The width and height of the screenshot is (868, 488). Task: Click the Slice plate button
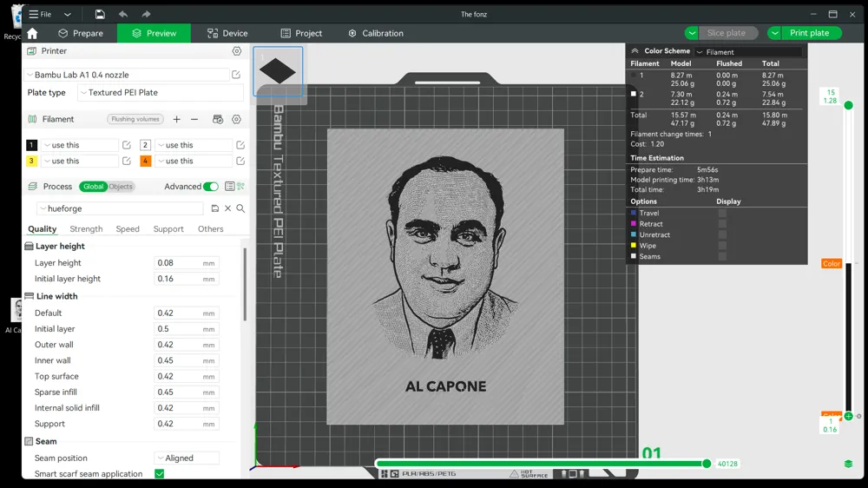pos(727,33)
